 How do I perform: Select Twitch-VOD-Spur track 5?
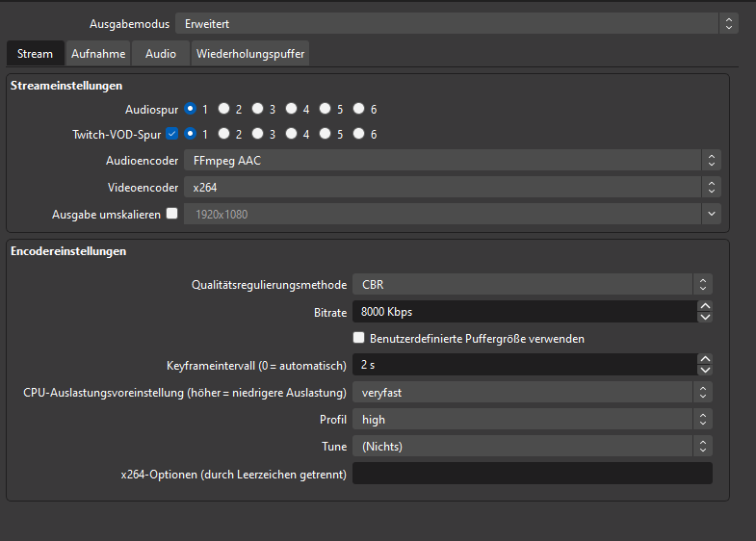click(325, 134)
